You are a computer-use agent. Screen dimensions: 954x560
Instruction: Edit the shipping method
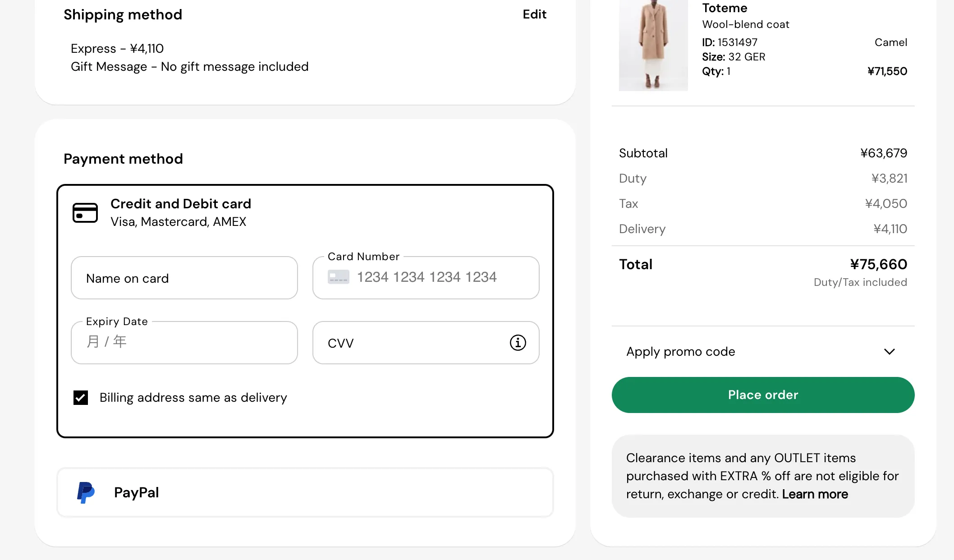coord(534,14)
